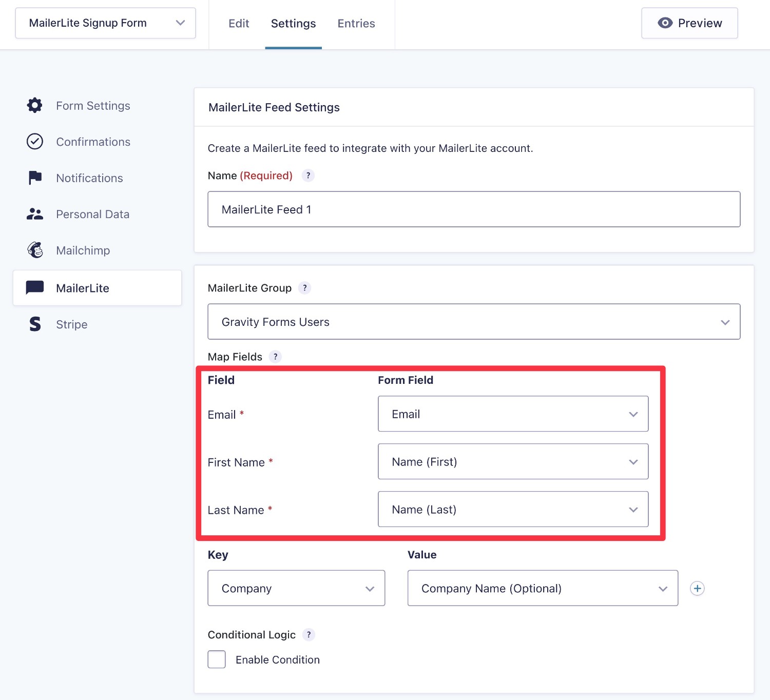This screenshot has width=770, height=700.
Task: Click the Map Fields label
Action: point(235,357)
